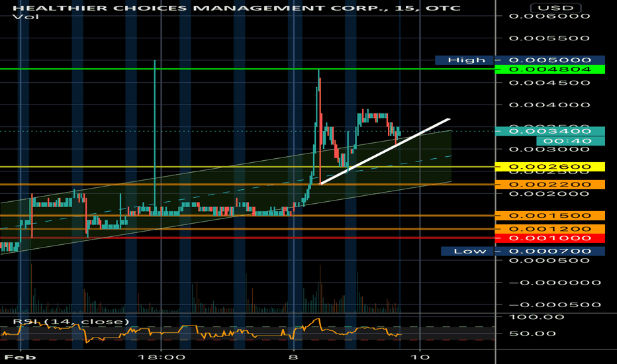The height and width of the screenshot is (364, 617).
Task: Click the 0.005500 price axis value
Action: coord(549,38)
